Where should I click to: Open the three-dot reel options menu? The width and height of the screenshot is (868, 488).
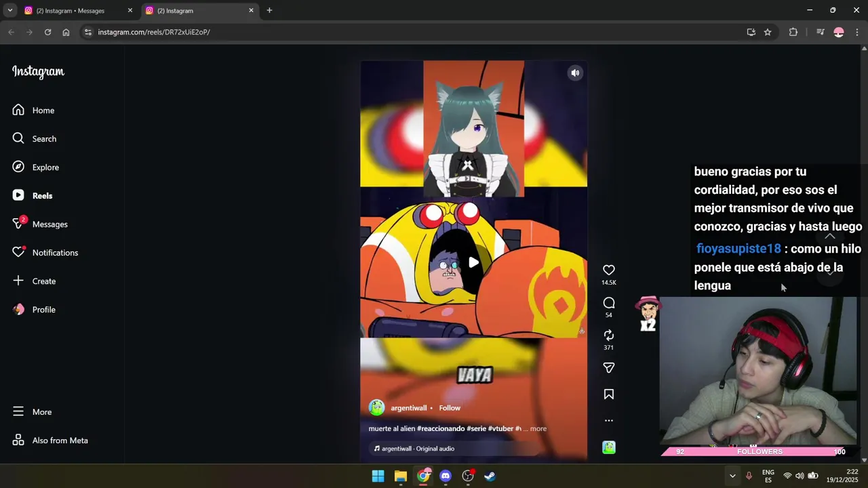coord(609,420)
